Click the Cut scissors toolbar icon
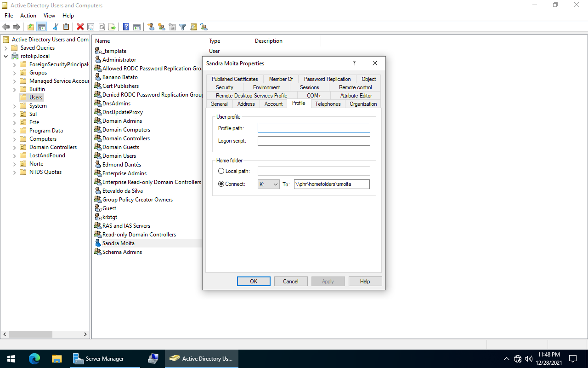Screen dimensions: 588x368 tap(56, 27)
